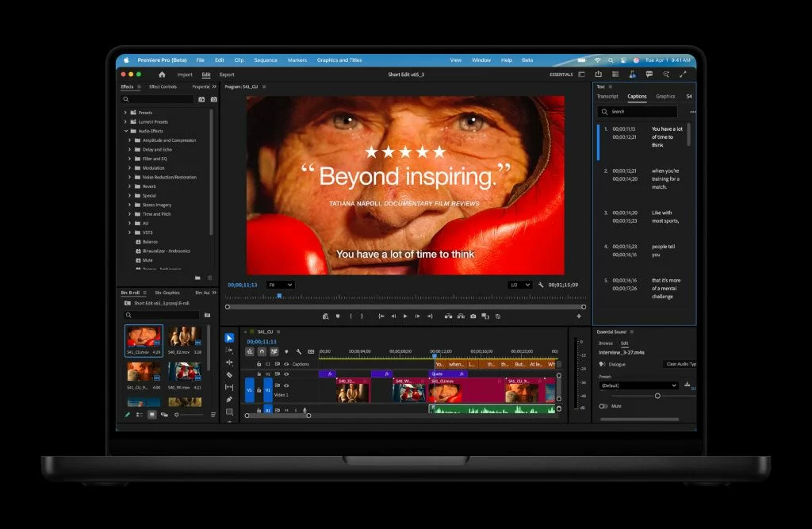Toggle visibility of the V1 video track
Screen dimensions: 812x529
click(285, 385)
